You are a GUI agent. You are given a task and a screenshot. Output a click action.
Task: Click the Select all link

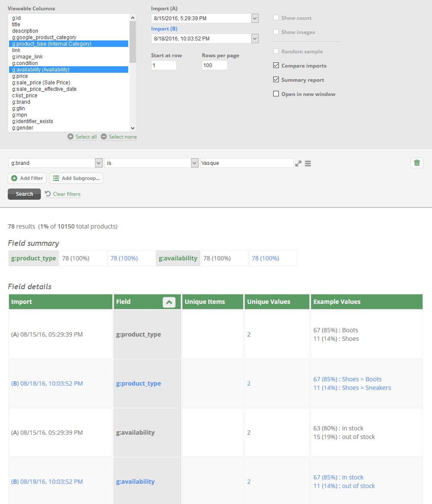click(x=86, y=137)
